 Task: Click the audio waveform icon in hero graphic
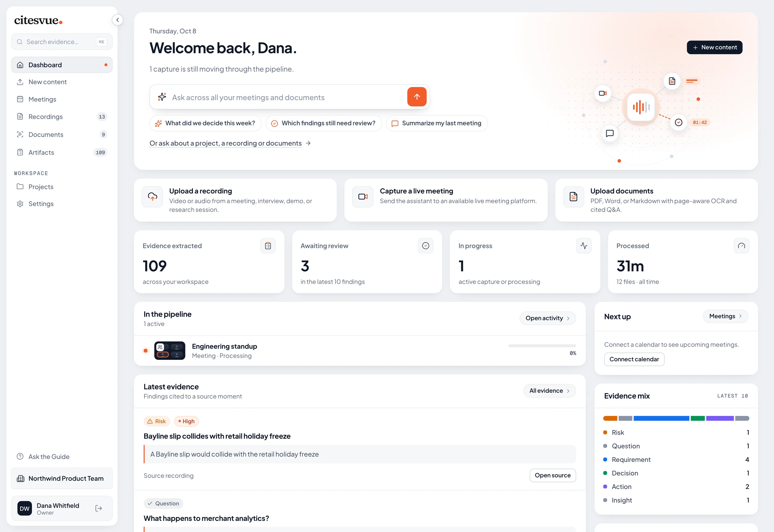641,107
